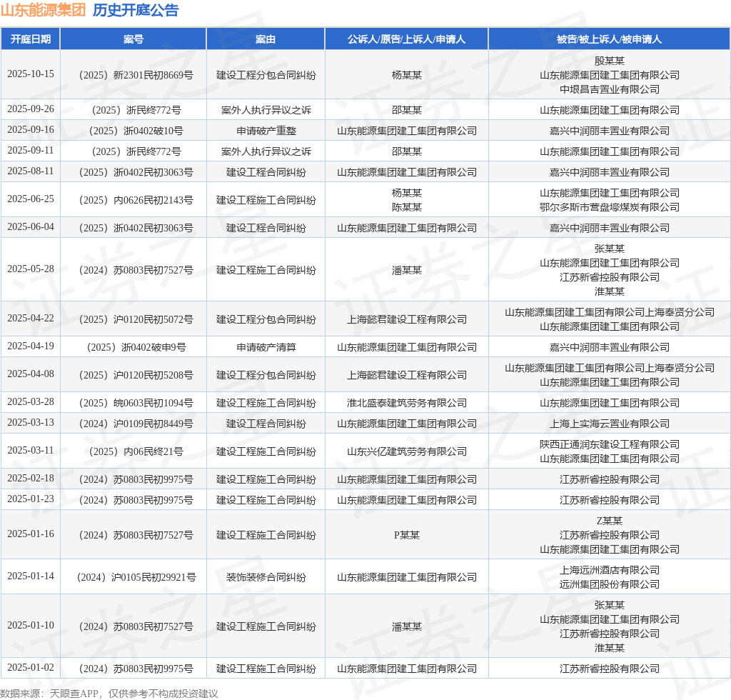Image resolution: width=731 pixels, height=700 pixels.
Task: Click the 开庭日期 column header
Action: 31,39
